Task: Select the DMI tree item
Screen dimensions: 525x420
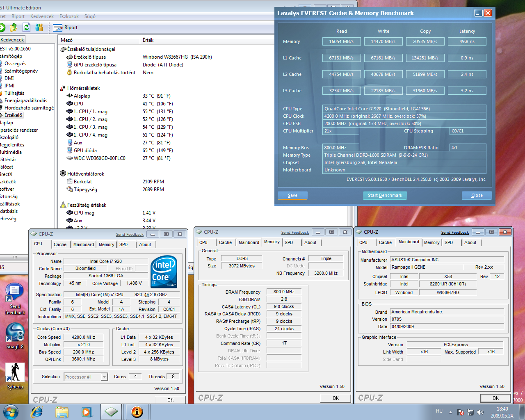Action: (9, 78)
